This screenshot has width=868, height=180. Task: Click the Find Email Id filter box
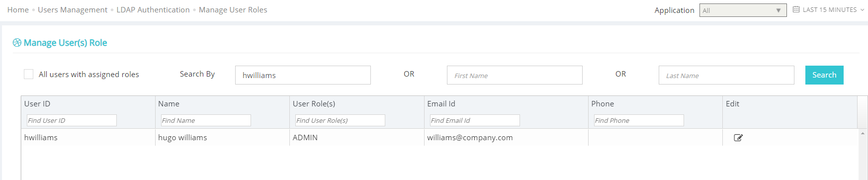pyautogui.click(x=475, y=120)
